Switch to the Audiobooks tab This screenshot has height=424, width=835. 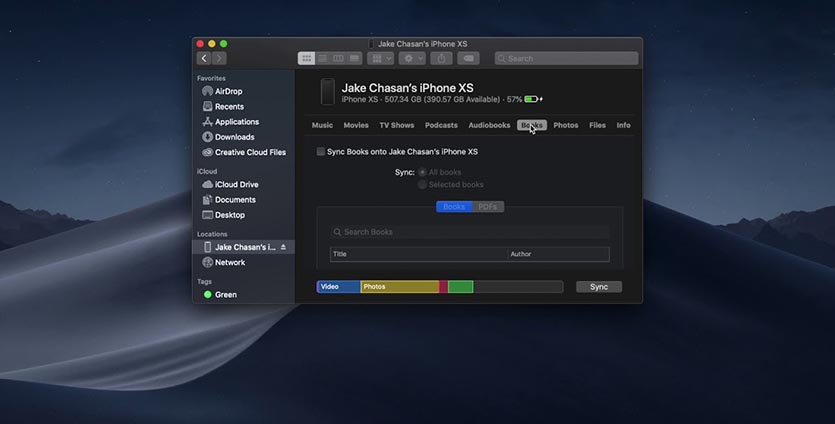coord(489,125)
